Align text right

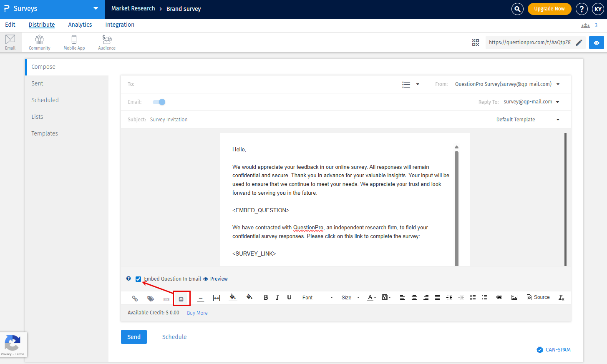pyautogui.click(x=426, y=297)
